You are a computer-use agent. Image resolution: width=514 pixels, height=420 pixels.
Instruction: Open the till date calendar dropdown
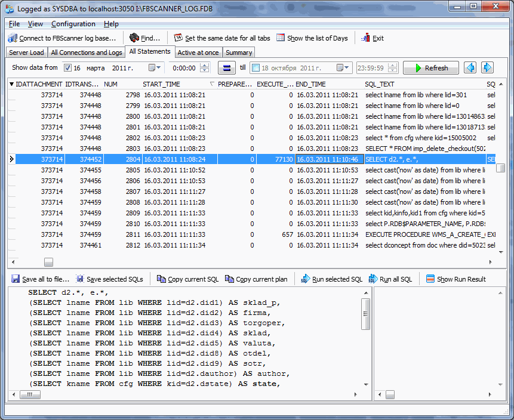tap(346, 68)
